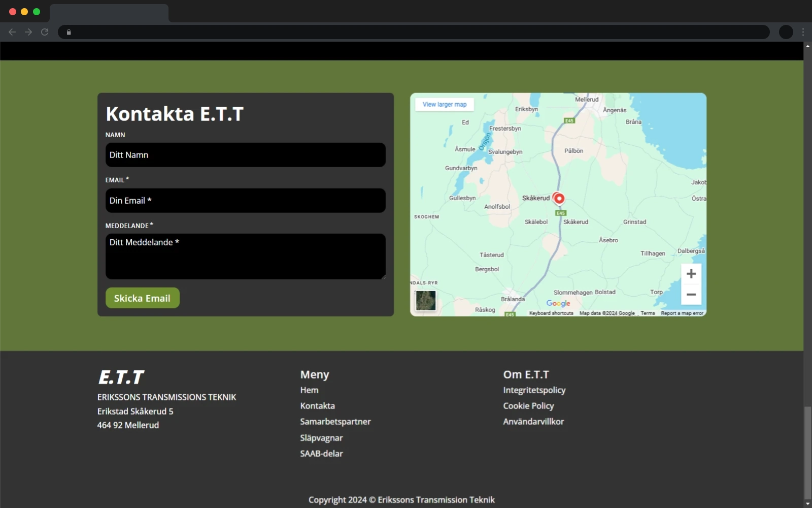Zoom out on the map
This screenshot has width=812, height=508.
tap(691, 295)
